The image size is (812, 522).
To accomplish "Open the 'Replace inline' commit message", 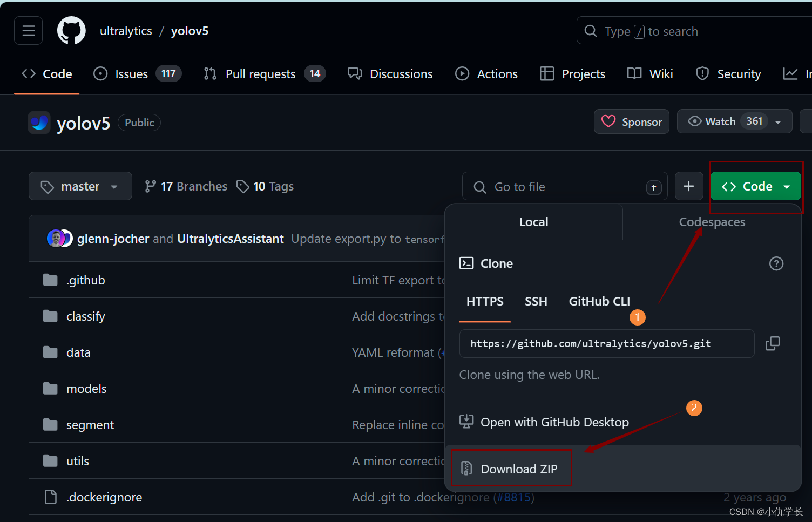I will click(398, 425).
